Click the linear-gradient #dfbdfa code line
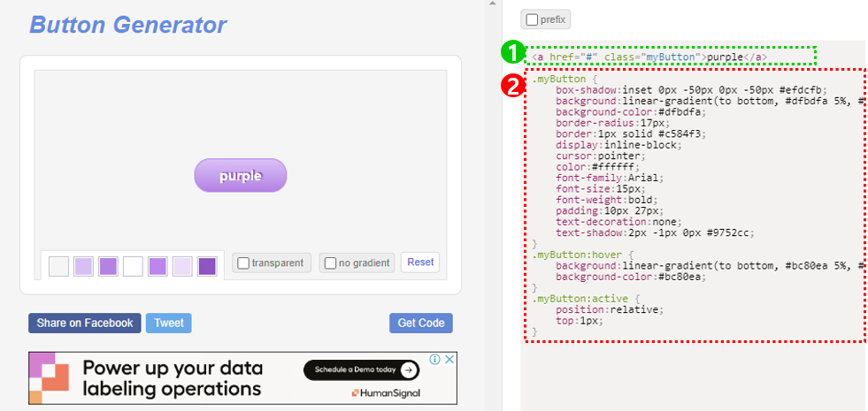This screenshot has width=868, height=411. pos(711,102)
